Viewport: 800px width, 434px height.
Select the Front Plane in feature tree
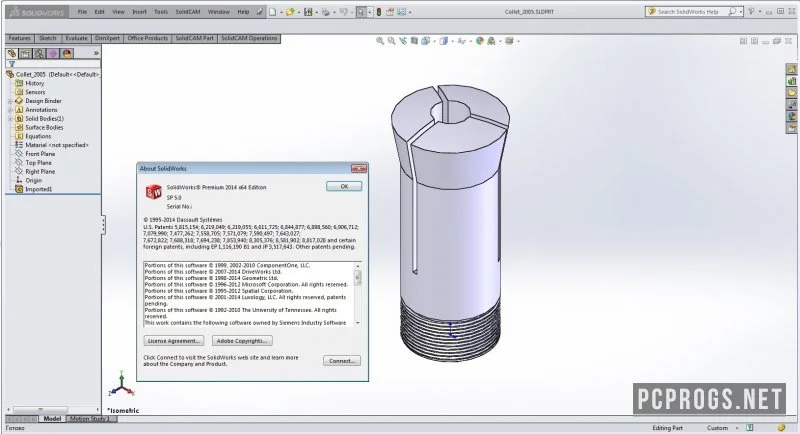tap(35, 154)
